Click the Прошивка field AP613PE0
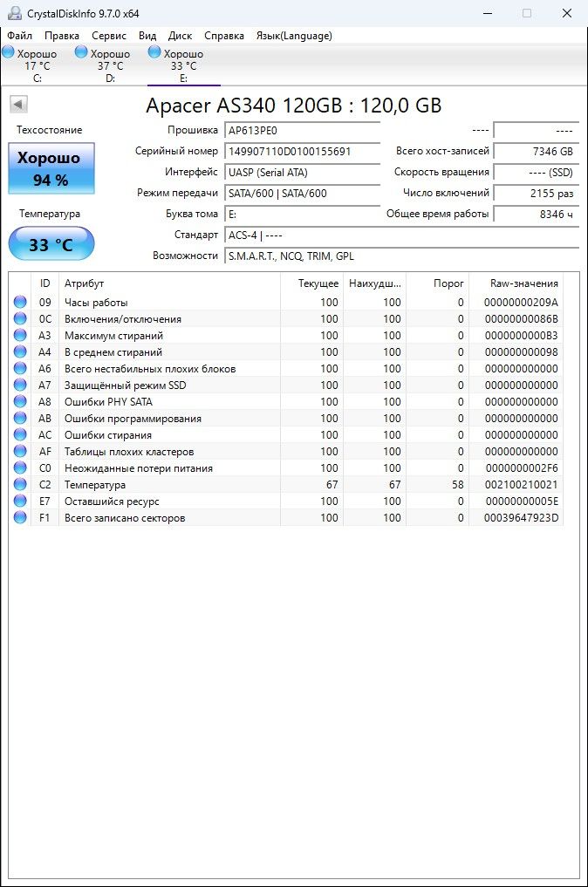 click(302, 130)
